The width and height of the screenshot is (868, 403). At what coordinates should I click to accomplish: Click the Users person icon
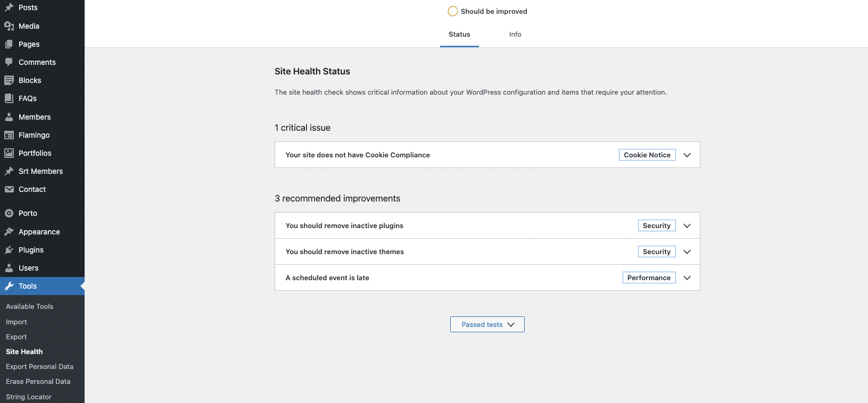(9, 268)
